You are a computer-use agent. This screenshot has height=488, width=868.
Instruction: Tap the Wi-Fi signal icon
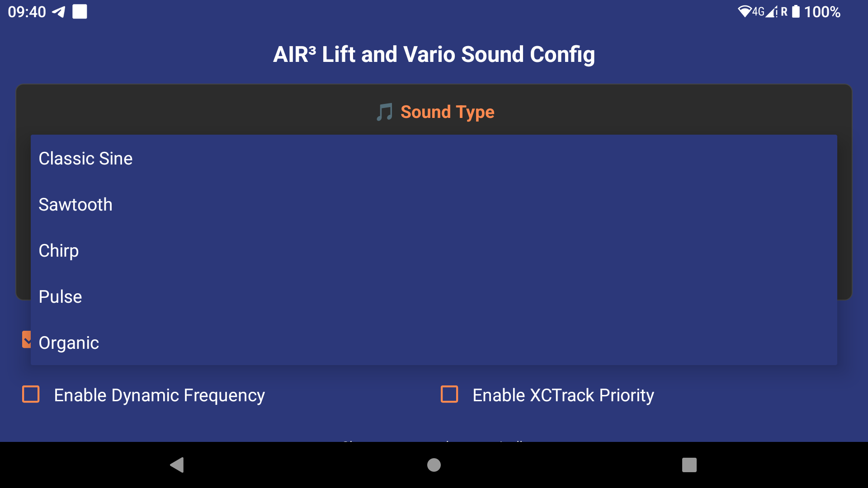744,12
